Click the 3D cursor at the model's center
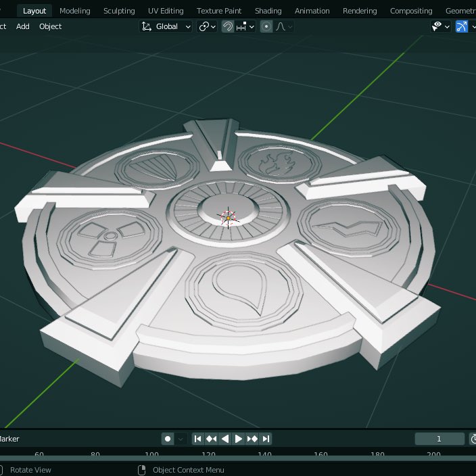Screen dimensions: 476x476 (x=228, y=218)
